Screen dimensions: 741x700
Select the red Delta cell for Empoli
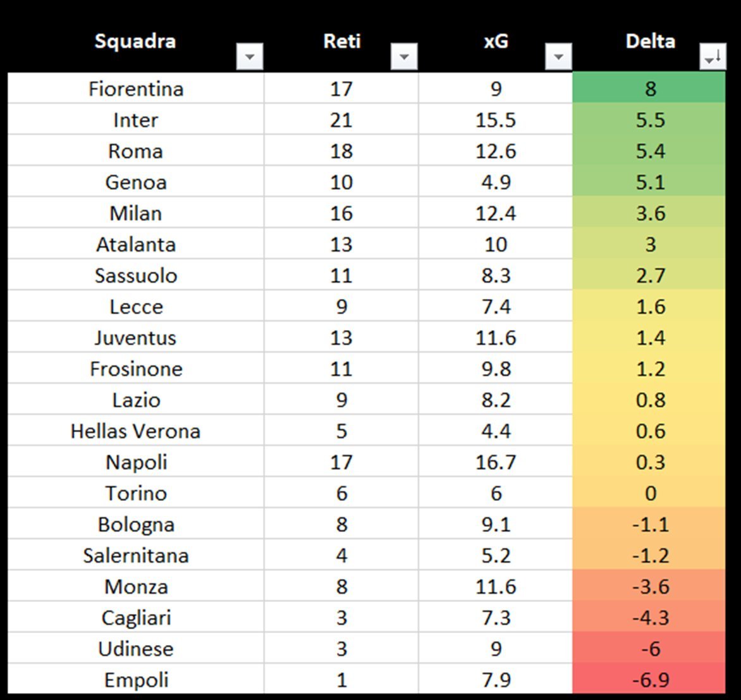click(x=649, y=680)
